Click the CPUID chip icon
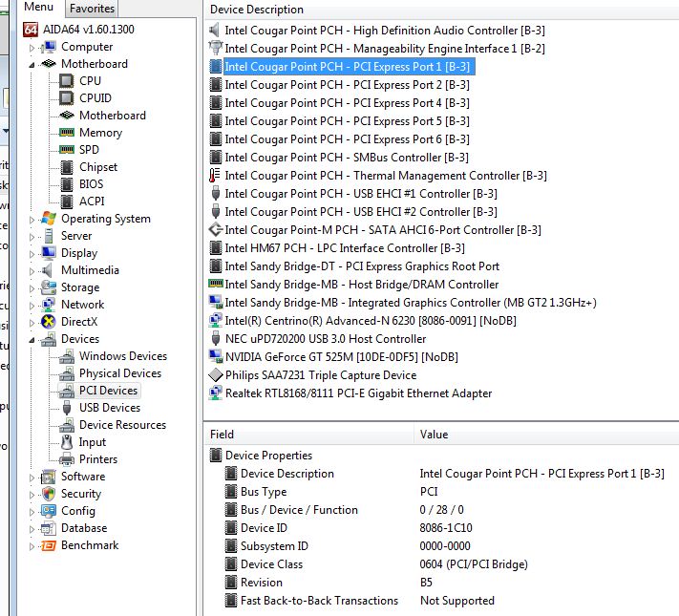Screen dimensions: 679x616 click(x=66, y=98)
